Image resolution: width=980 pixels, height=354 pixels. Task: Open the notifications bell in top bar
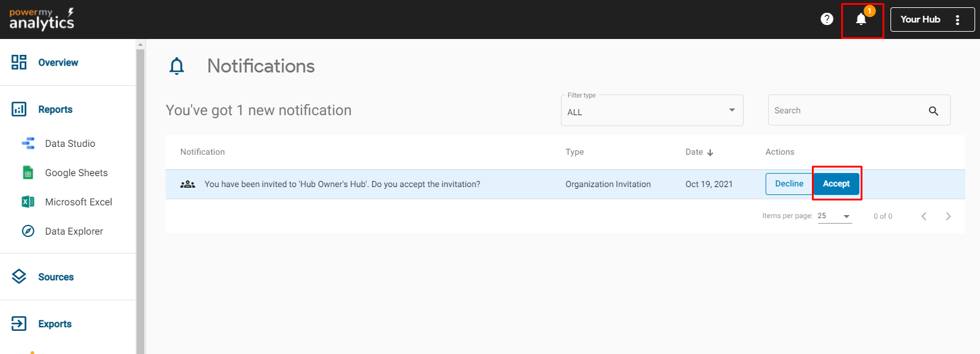861,19
